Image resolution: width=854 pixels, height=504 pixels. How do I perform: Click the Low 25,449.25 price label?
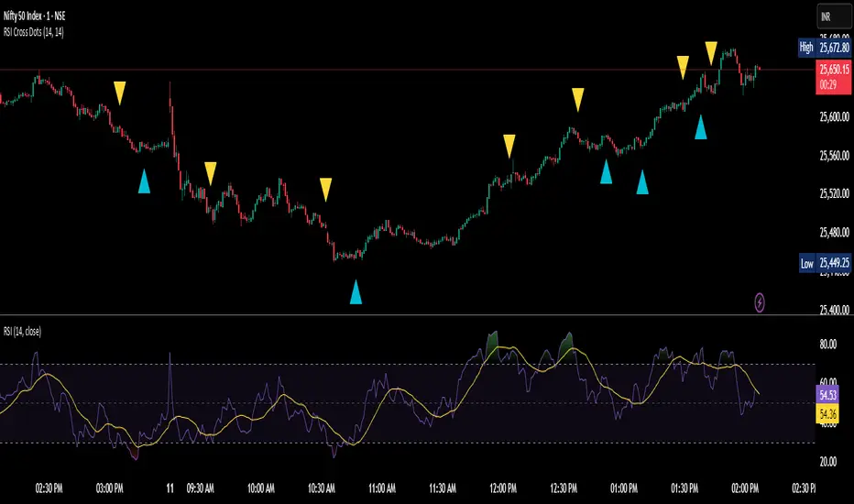(x=825, y=263)
